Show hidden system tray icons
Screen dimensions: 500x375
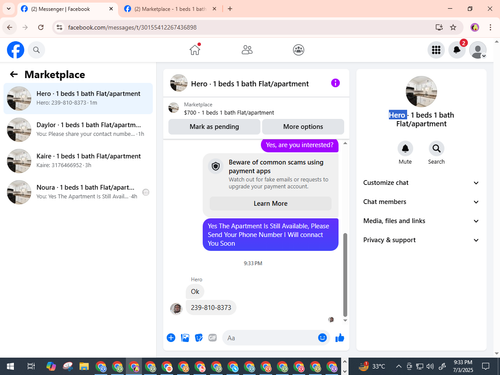click(x=398, y=367)
